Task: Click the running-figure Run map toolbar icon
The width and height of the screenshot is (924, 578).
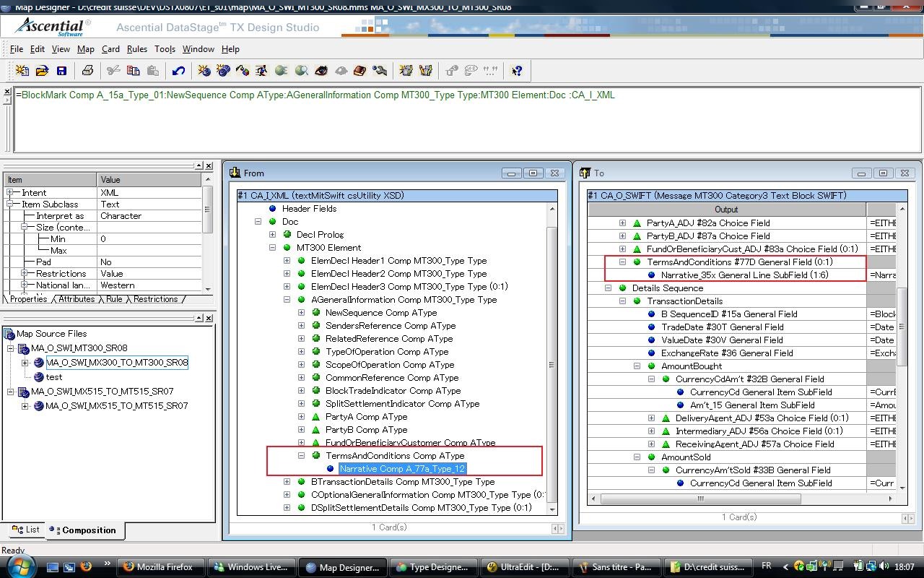Action: tap(261, 71)
